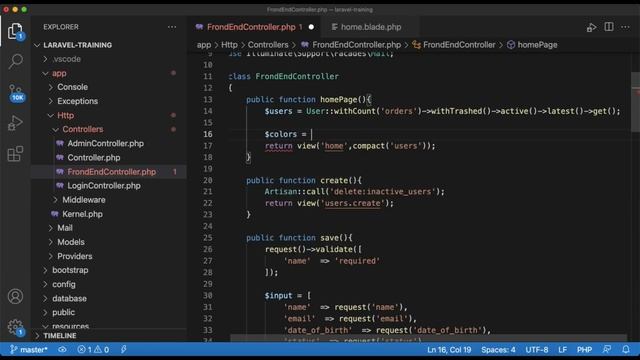Expand the Exceptions folder
Screen dimensions: 640x360
51,101
